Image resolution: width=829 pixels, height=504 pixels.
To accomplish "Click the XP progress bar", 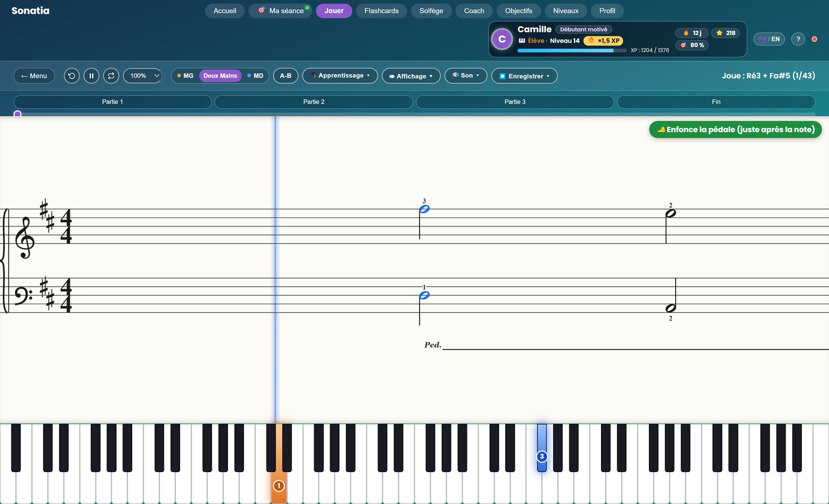I will (x=572, y=51).
